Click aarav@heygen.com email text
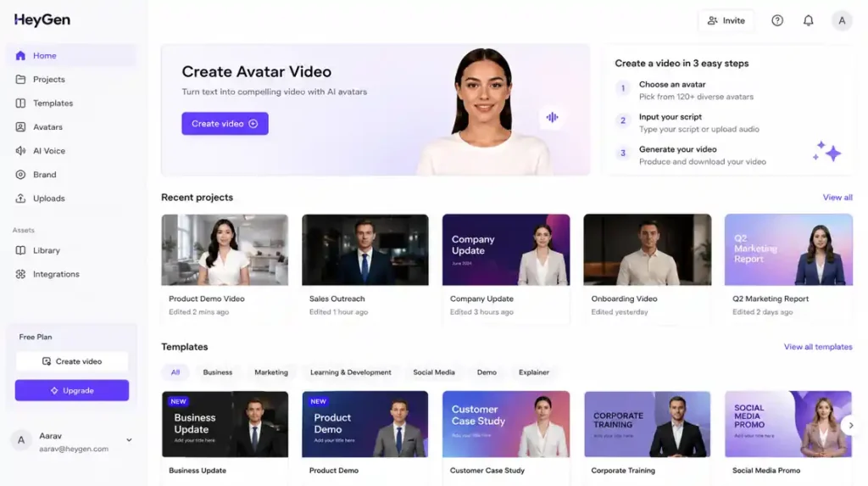This screenshot has height=486, width=868. 74,449
